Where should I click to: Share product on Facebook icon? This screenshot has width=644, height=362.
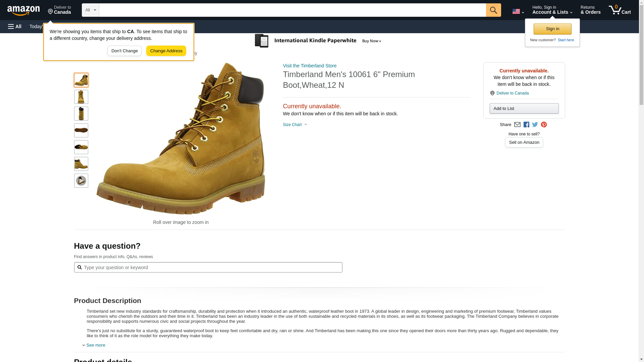526,125
